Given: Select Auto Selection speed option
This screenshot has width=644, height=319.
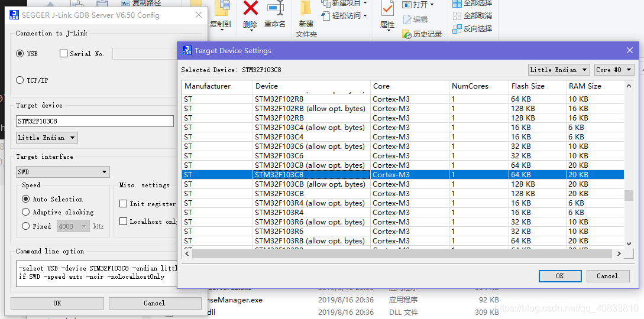Looking at the screenshot, I should point(26,199).
